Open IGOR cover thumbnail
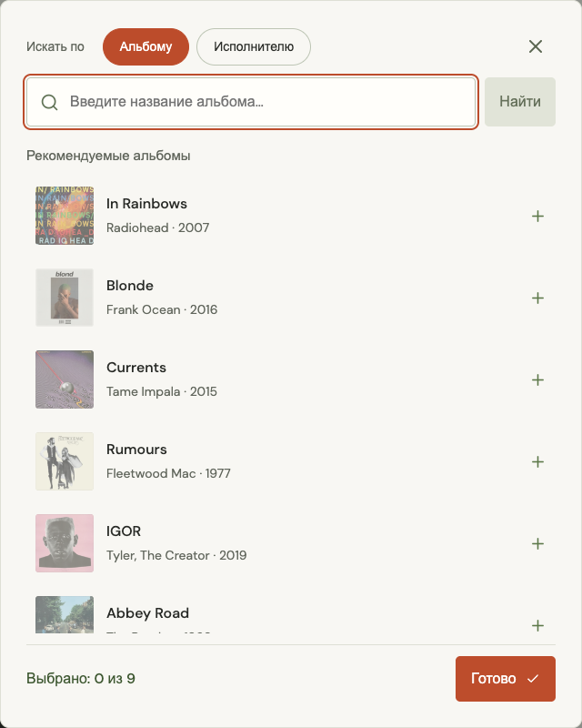Image resolution: width=582 pixels, height=728 pixels. click(65, 543)
